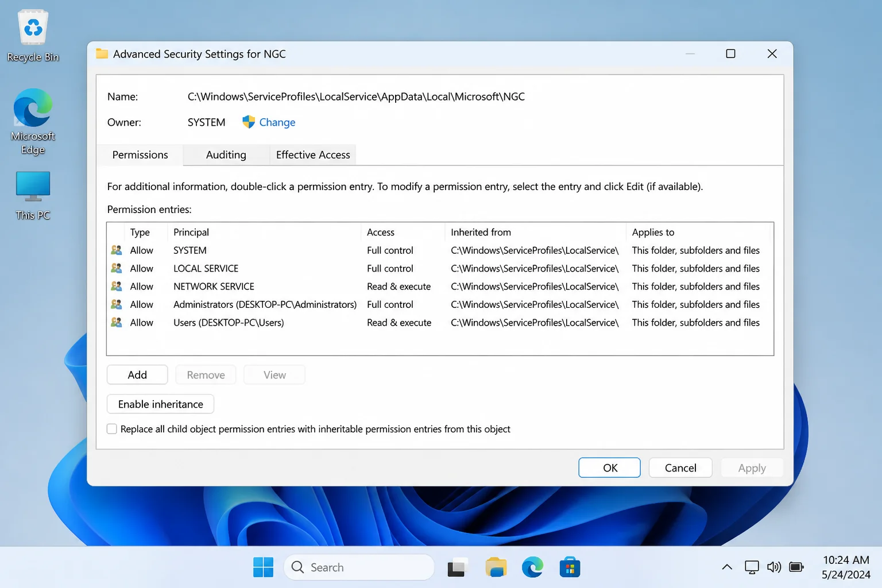This screenshot has height=588, width=882.
Task: Select the NETWORK SERVICE principal entry
Action: click(214, 286)
